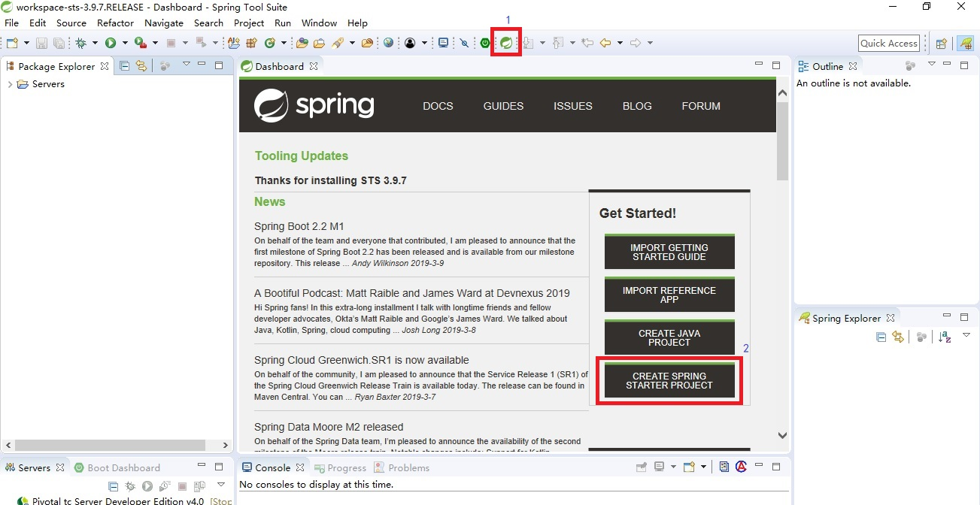980x505 pixels.
Task: Click the Back navigation arrow icon
Action: (x=605, y=43)
